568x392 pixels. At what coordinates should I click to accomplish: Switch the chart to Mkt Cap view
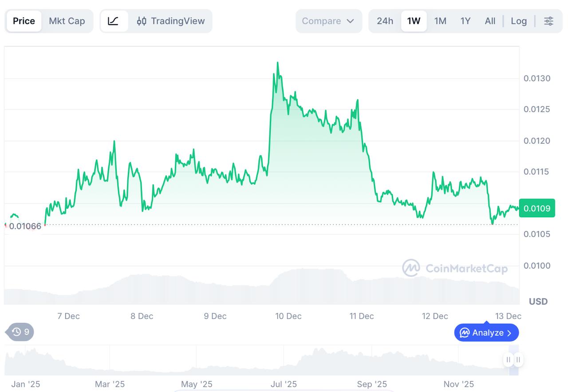point(67,21)
